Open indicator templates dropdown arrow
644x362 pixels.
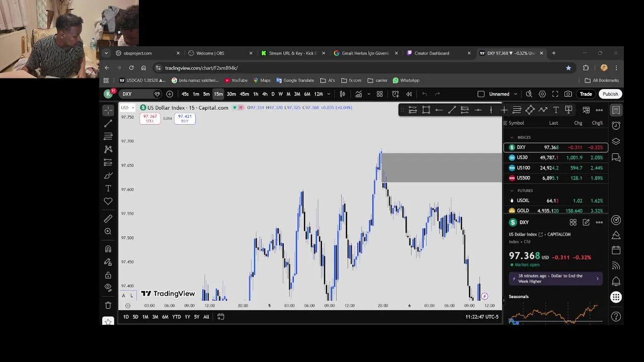(x=369, y=94)
